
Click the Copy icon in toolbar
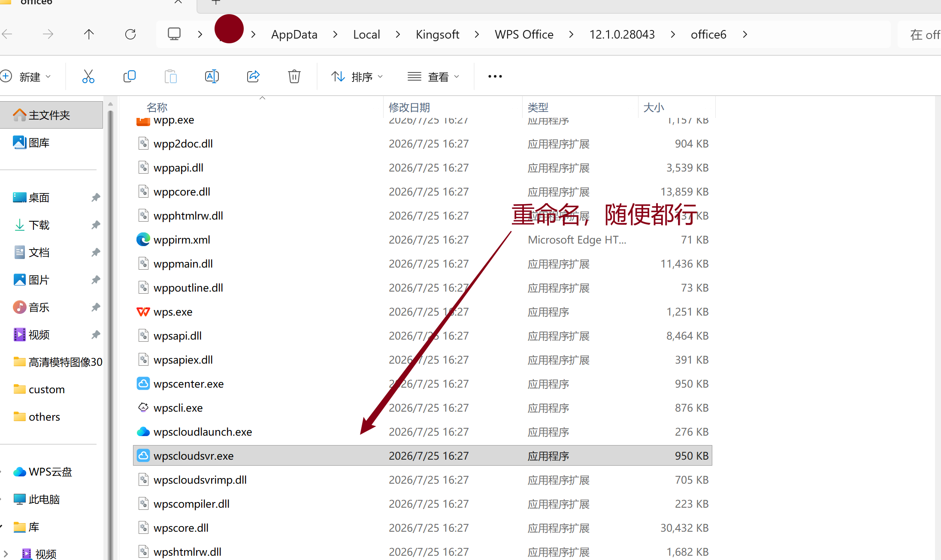tap(129, 76)
